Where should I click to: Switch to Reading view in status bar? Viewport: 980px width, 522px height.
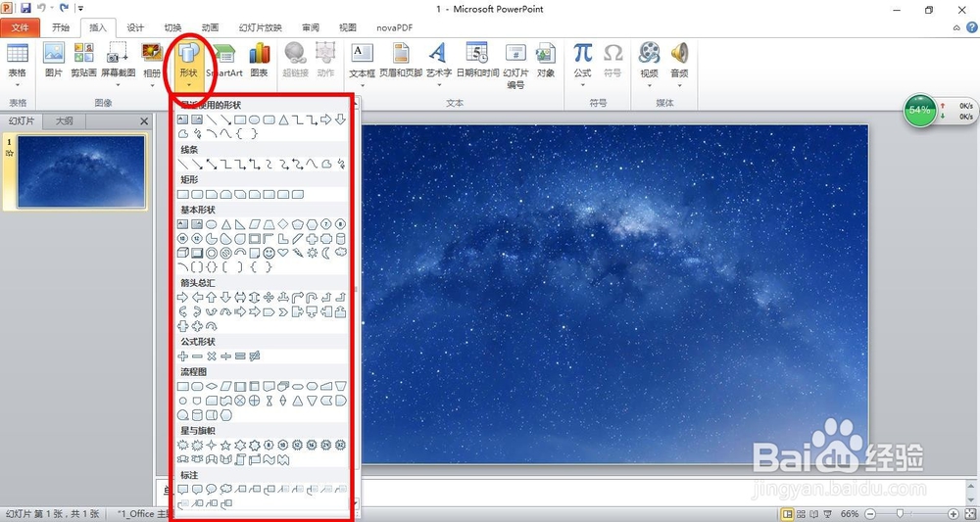(x=813, y=514)
